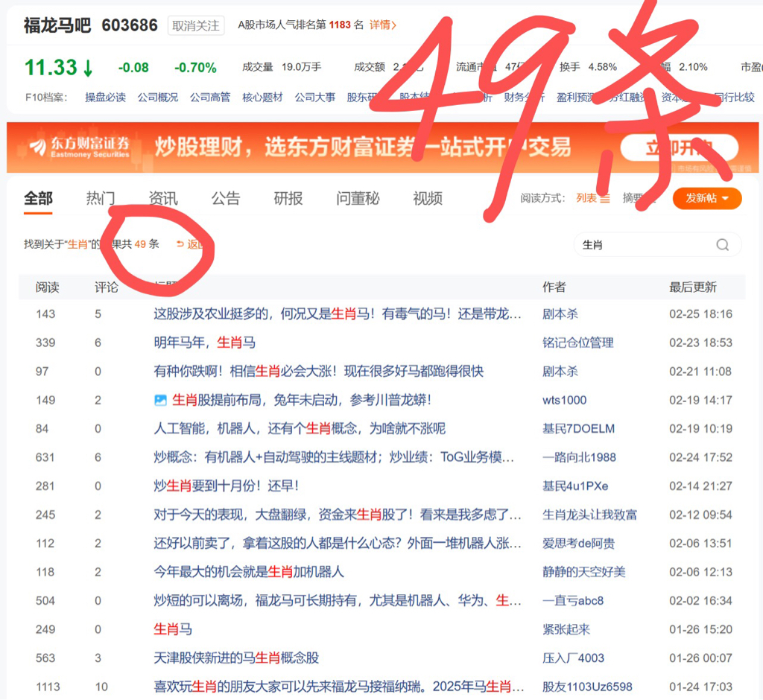Viewport: 763px width, 700px height.
Task: Open post titled 生肖马 by 紧张起来
Action: (173, 629)
